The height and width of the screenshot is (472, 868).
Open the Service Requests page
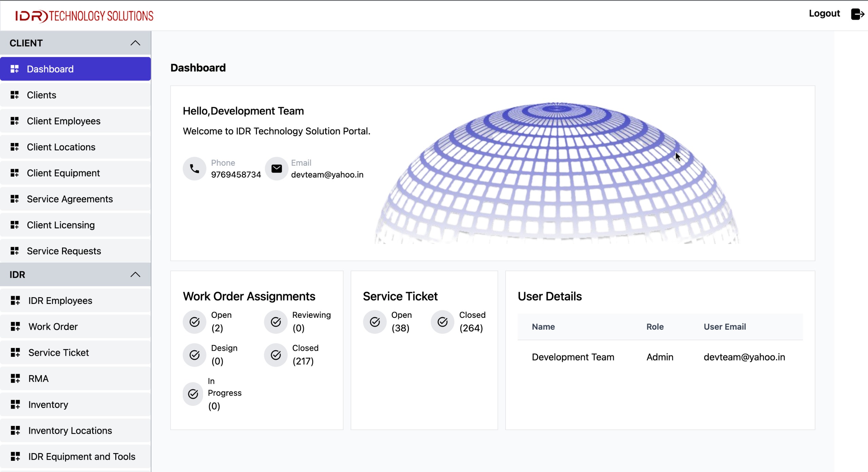click(x=64, y=251)
